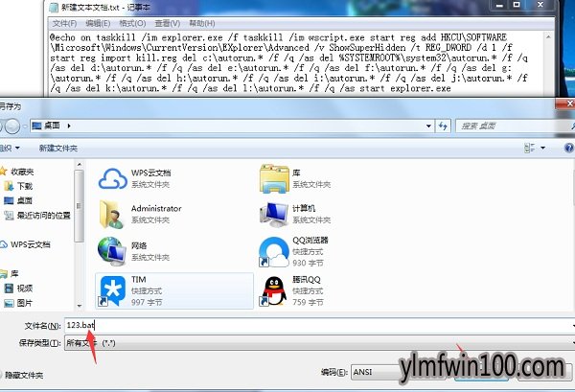575x392 pixels.
Task: Click the 收藏夹 favorites star in sidebar
Action: [4, 172]
